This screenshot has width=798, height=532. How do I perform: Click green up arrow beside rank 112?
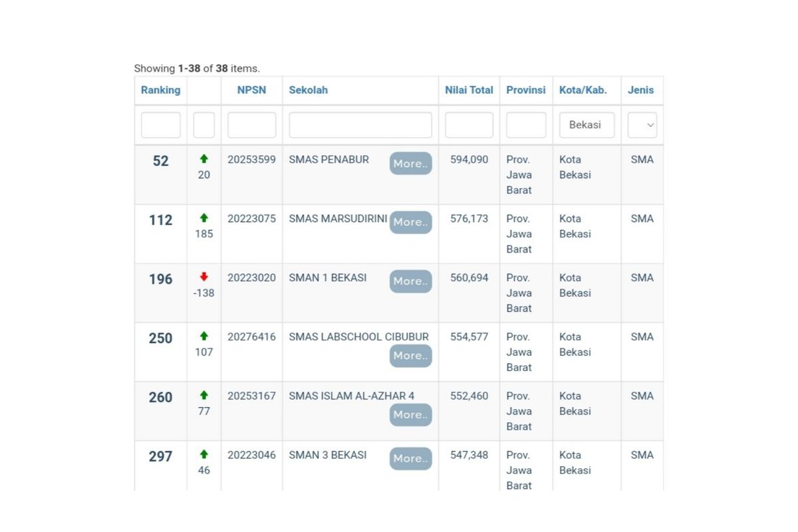pyautogui.click(x=203, y=218)
